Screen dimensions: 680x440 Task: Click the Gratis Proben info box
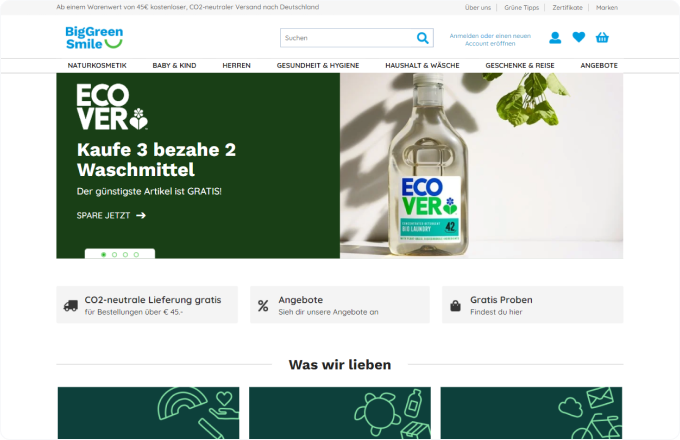pyautogui.click(x=533, y=305)
